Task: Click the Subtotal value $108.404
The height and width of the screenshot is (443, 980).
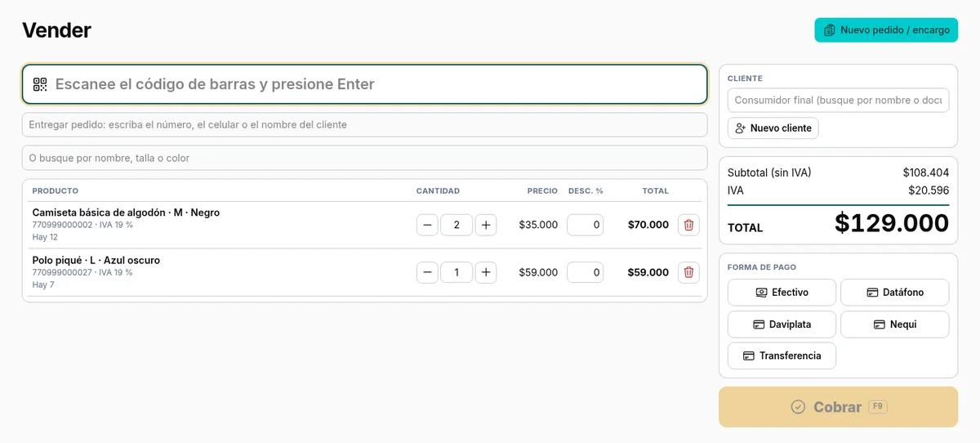Action: tap(925, 172)
